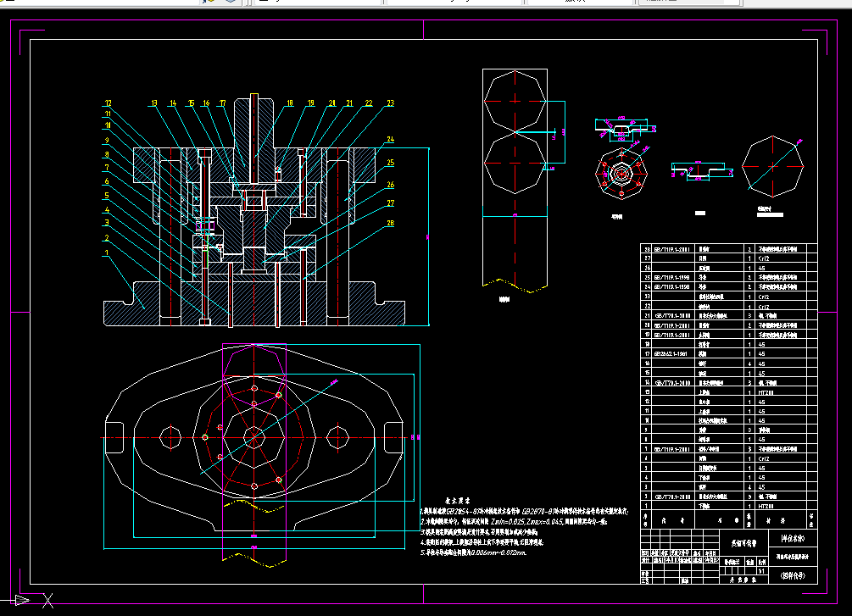
Task: Click the technical requirements text block
Action: tap(525, 527)
